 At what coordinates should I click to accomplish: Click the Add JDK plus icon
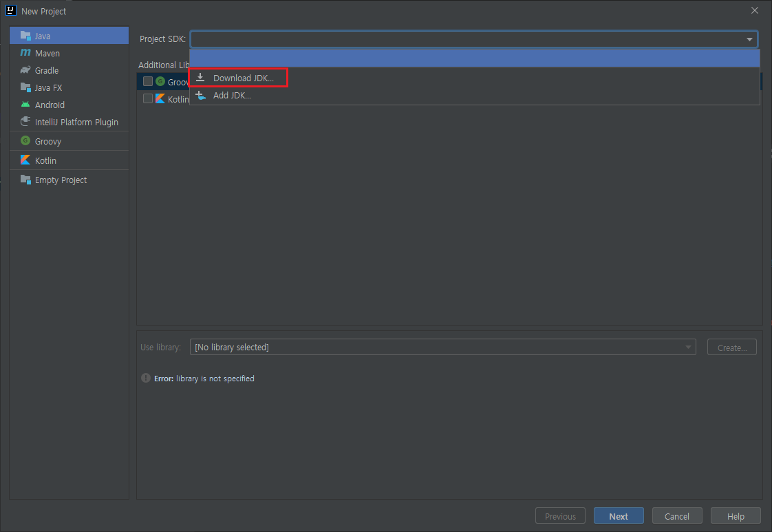(x=200, y=95)
